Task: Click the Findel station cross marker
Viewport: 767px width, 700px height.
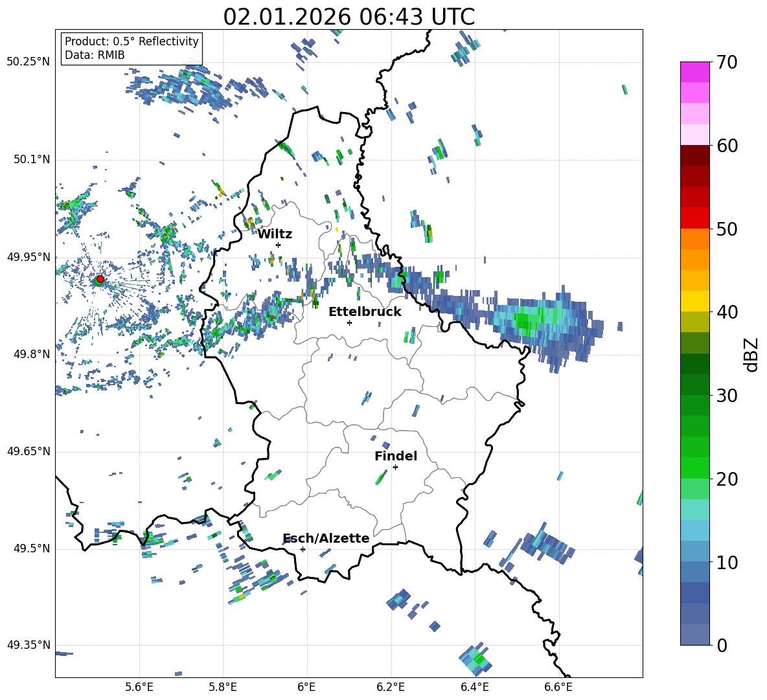Action: pos(395,468)
